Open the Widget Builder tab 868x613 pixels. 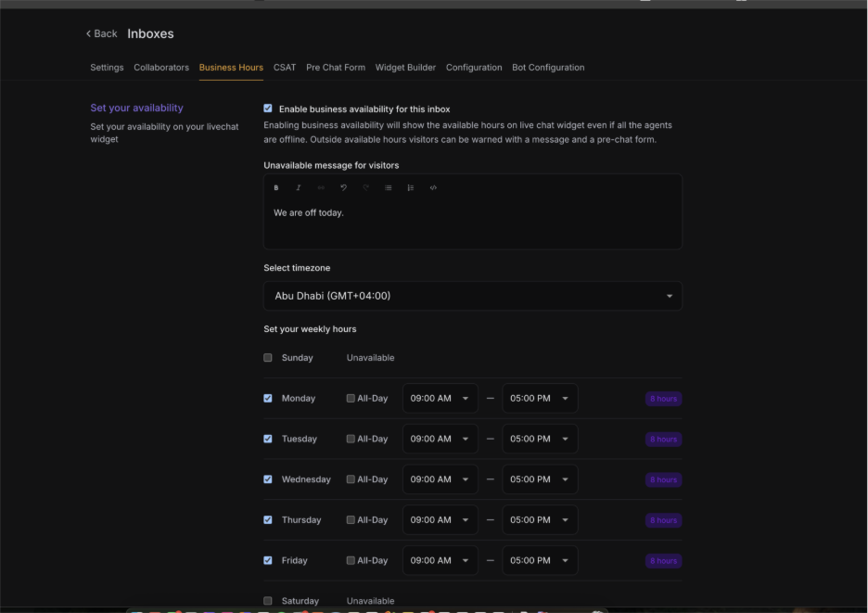[405, 68]
